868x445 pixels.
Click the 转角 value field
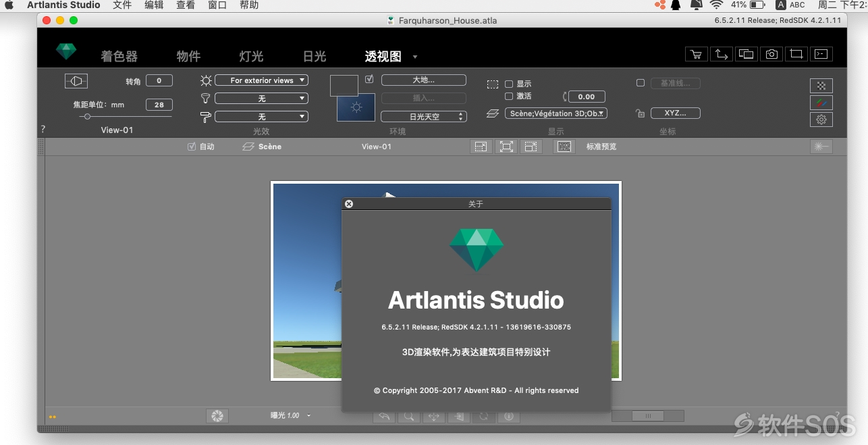(159, 81)
